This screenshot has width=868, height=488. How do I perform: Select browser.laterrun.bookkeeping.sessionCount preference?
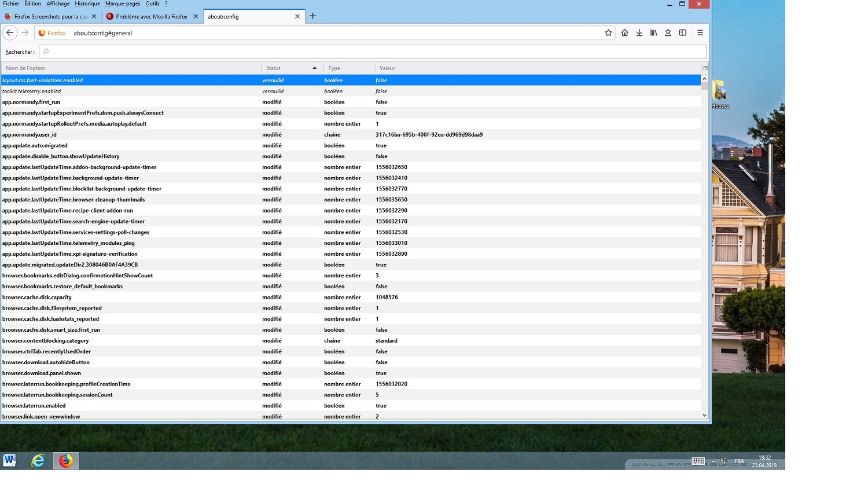(x=351, y=395)
